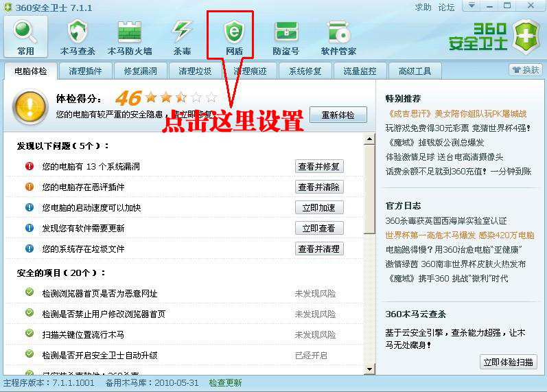Click the star rating display
The image size is (547, 392).
click(181, 97)
